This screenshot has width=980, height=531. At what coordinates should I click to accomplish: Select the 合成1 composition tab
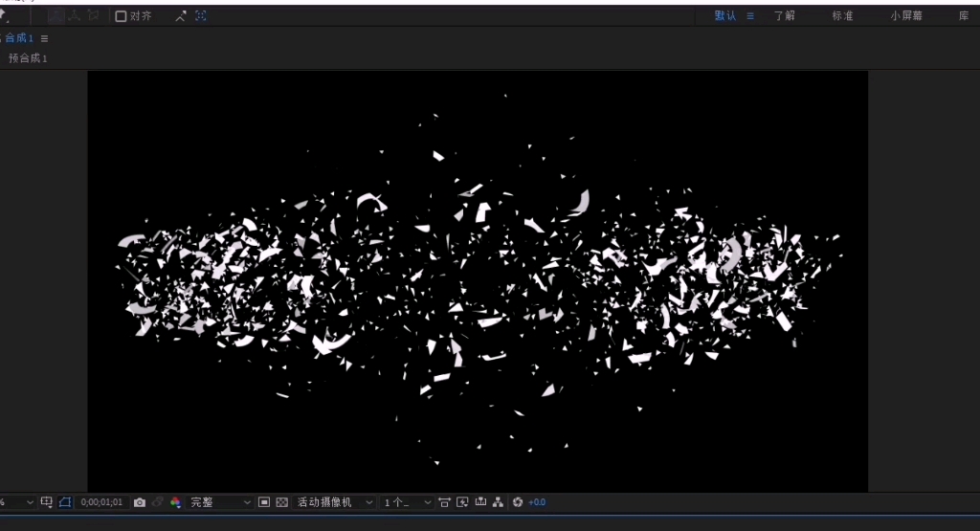(19, 38)
